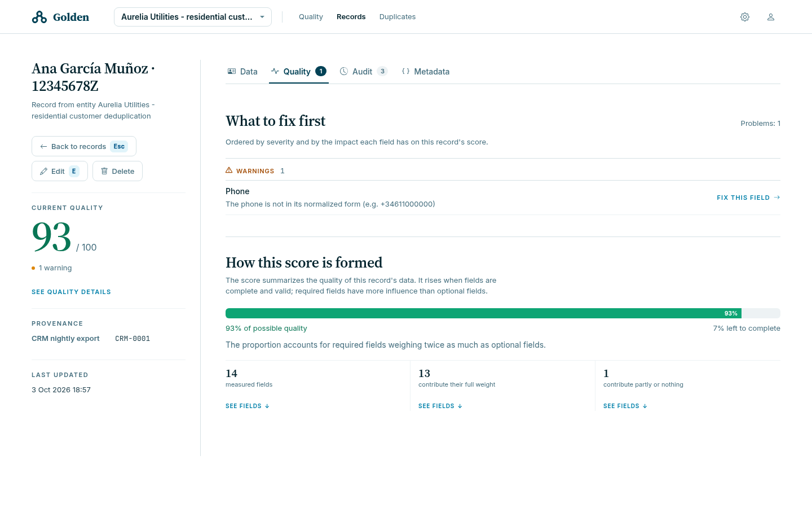Click the Golden logo icon
Image resolution: width=812 pixels, height=508 pixels.
[39, 17]
